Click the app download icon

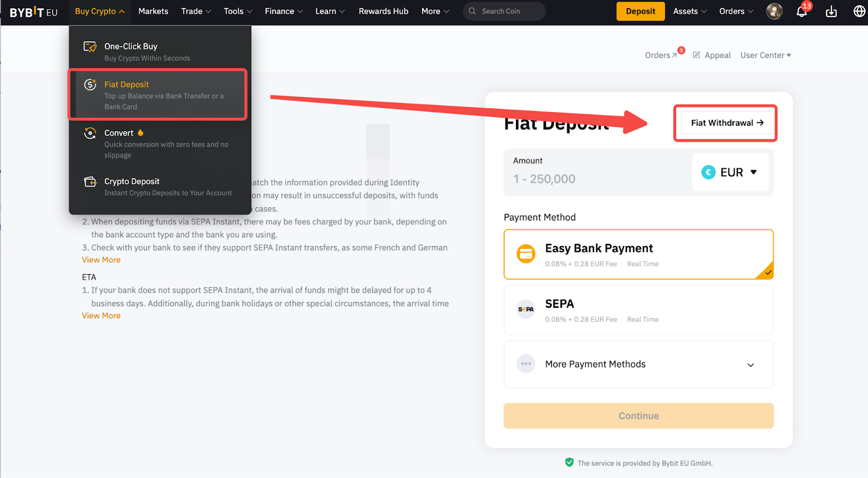tap(831, 11)
